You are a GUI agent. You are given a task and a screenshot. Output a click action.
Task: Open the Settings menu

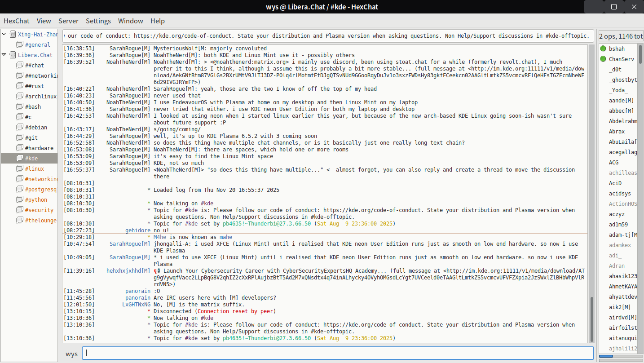click(98, 21)
